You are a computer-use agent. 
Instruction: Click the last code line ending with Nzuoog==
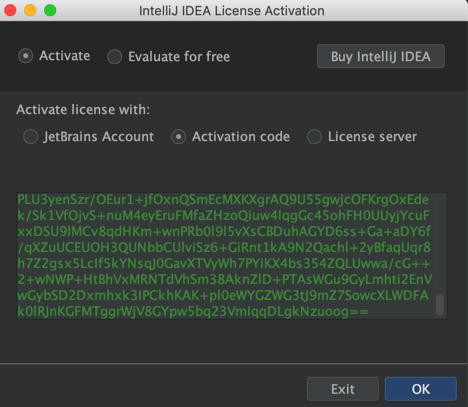[x=193, y=312]
